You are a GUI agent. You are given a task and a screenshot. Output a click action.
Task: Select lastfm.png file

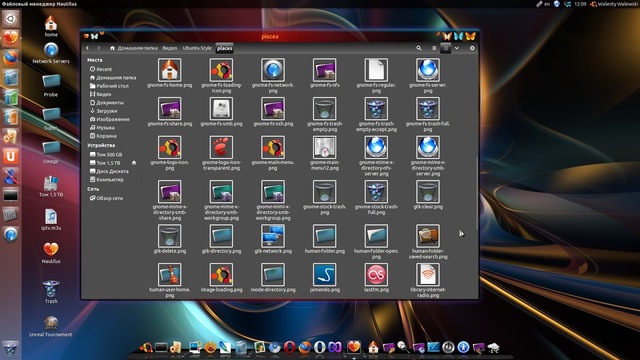[x=376, y=275]
